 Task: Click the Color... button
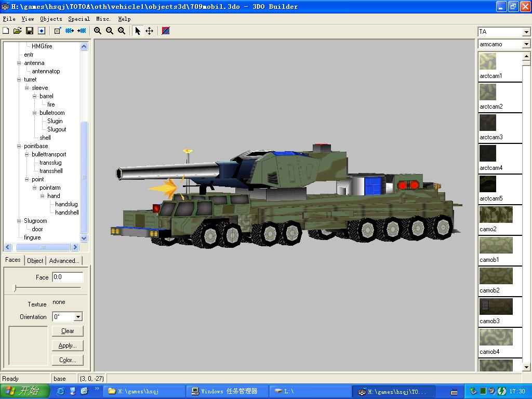(68, 360)
